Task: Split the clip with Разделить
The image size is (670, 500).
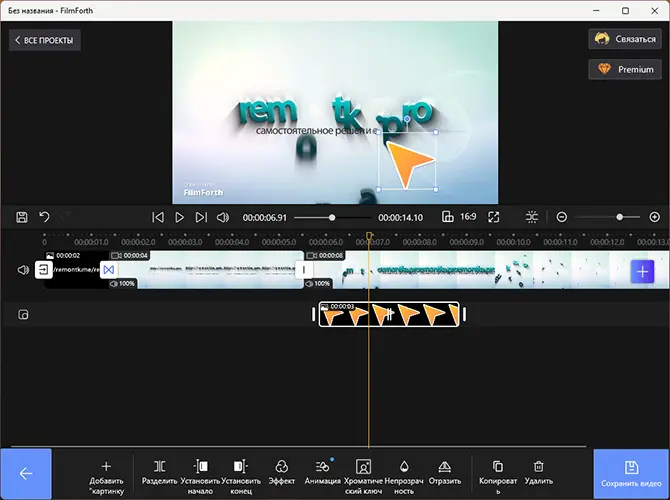Action: point(159,473)
